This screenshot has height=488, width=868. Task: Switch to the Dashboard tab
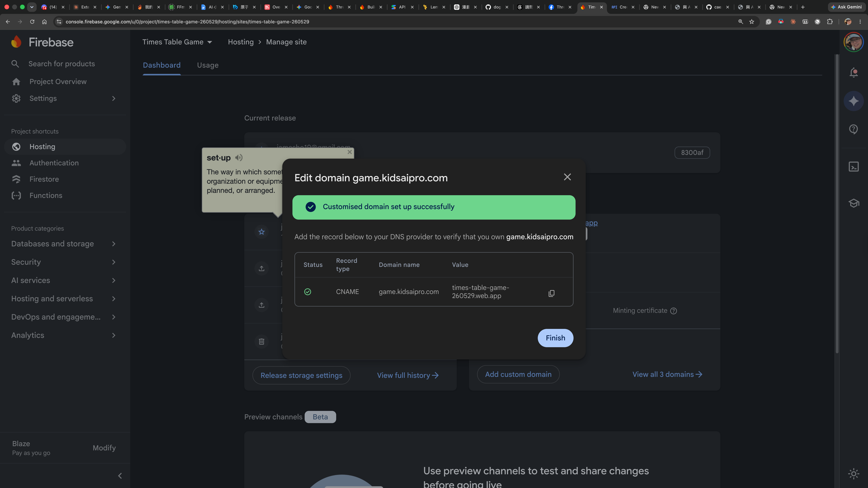162,65
